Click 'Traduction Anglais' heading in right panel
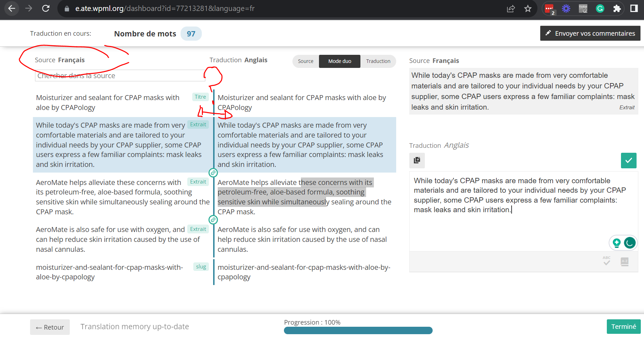This screenshot has width=644, height=337. [x=439, y=145]
